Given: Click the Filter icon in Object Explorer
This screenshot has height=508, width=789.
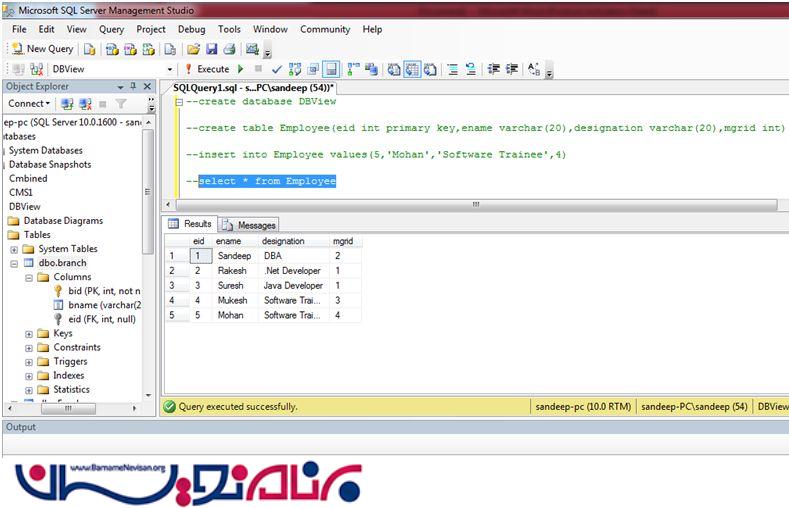Looking at the screenshot, I should click(120, 103).
